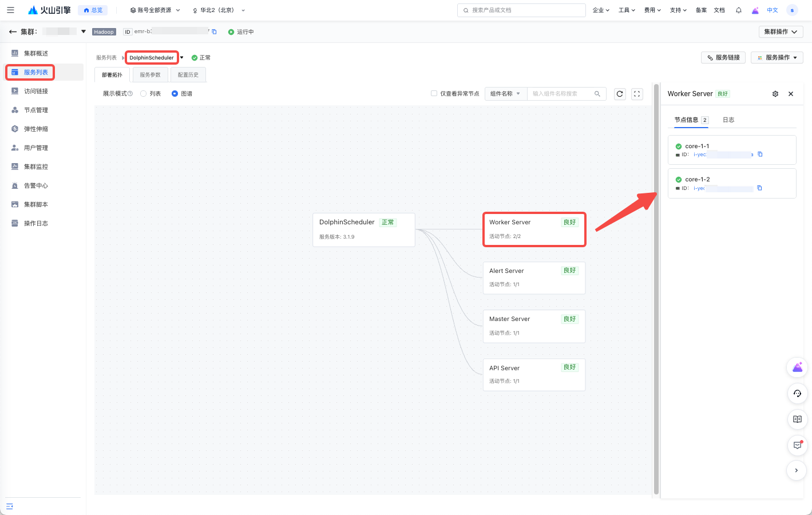Image resolution: width=812 pixels, height=515 pixels.
Task: Copy the cluster ID emr-b3
Action: click(215, 32)
